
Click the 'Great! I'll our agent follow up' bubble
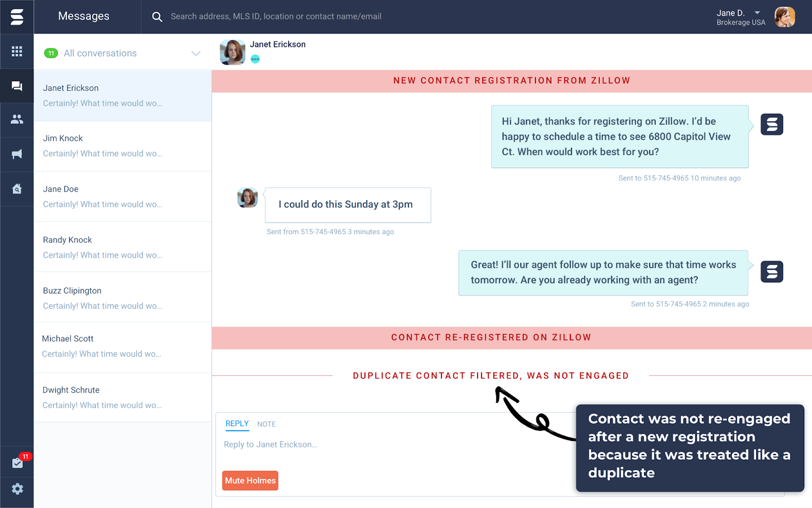(603, 273)
